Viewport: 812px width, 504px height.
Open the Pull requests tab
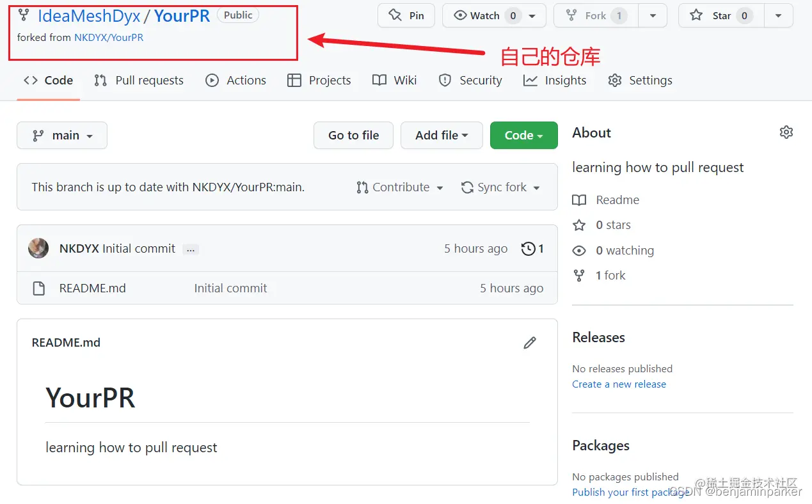139,80
